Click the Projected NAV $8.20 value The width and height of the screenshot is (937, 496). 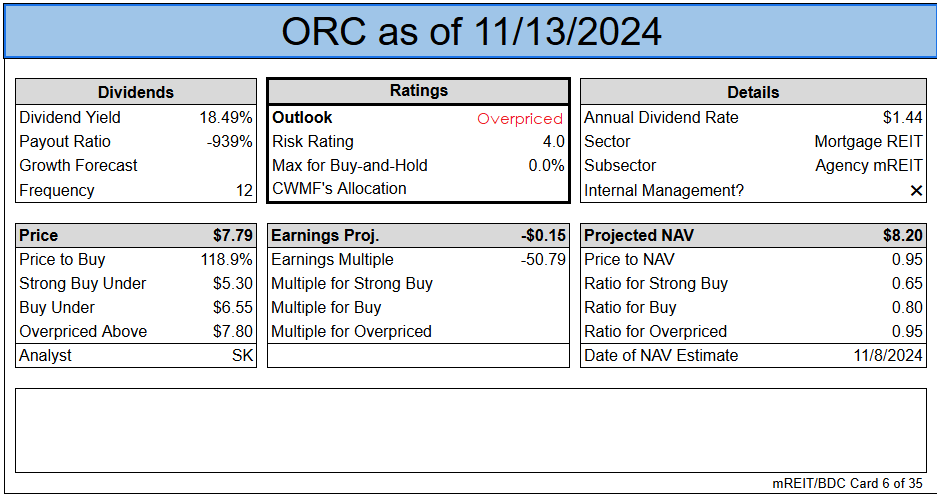[x=901, y=236]
